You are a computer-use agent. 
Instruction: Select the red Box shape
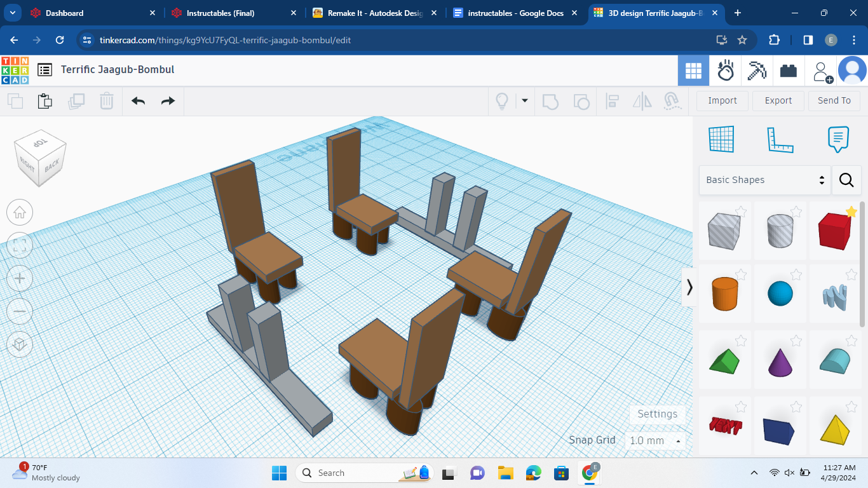[x=834, y=231]
